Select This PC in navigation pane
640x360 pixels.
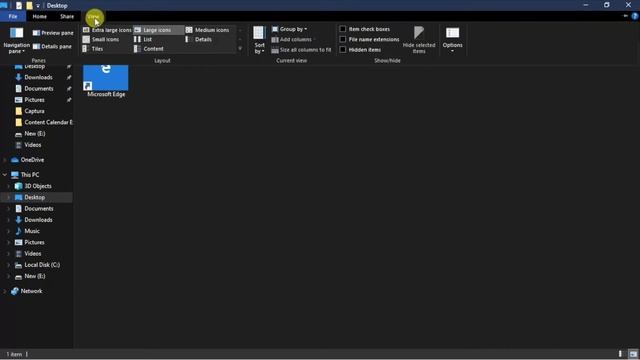coord(30,175)
